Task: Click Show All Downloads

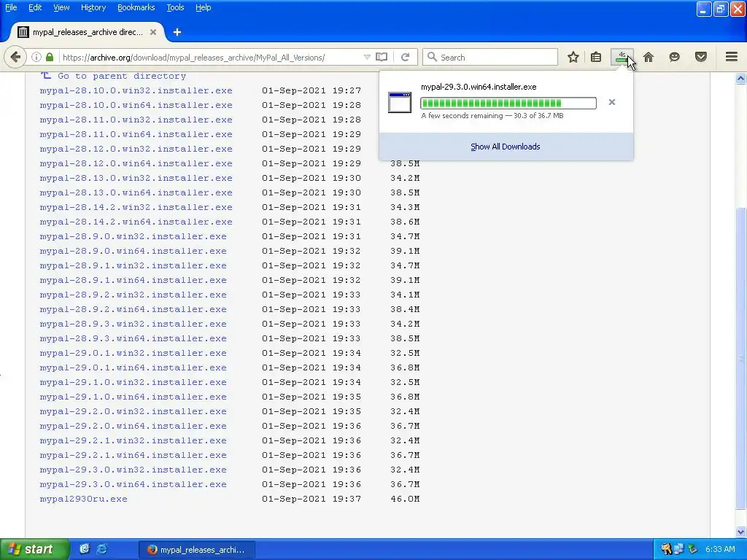Action: tap(506, 147)
